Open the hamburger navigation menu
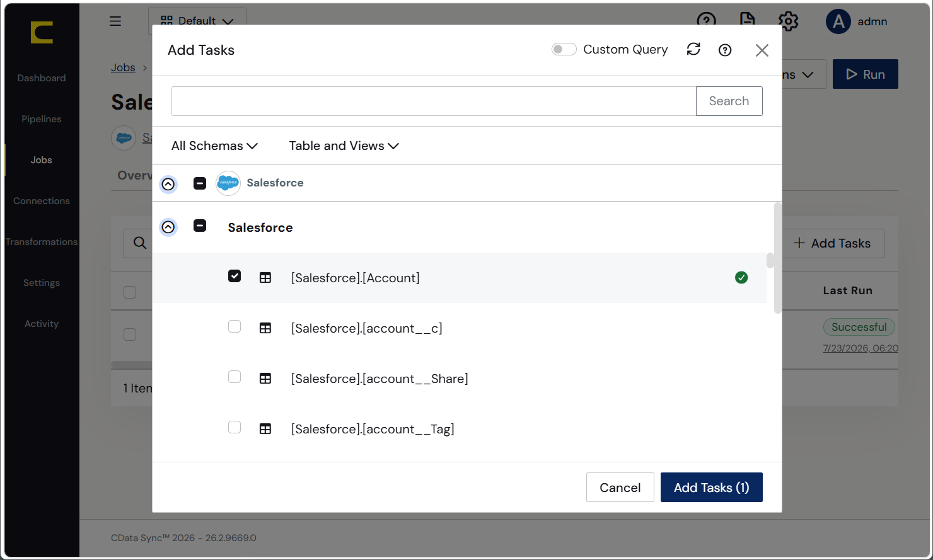933x560 pixels. pyautogui.click(x=115, y=21)
